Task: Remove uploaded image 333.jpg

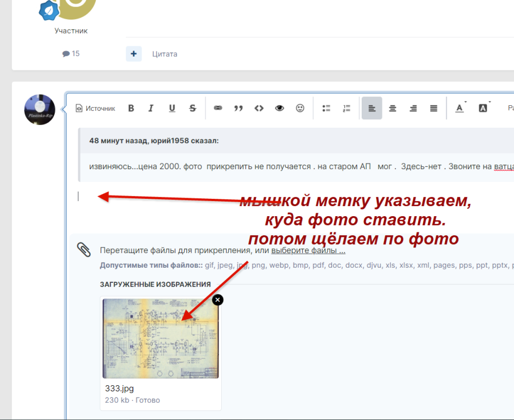Action: (218, 300)
